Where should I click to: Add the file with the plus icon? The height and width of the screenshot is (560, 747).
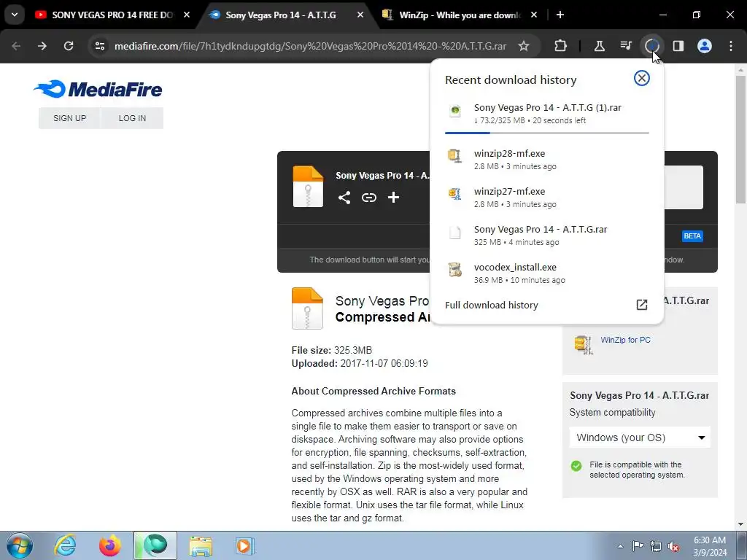(393, 197)
